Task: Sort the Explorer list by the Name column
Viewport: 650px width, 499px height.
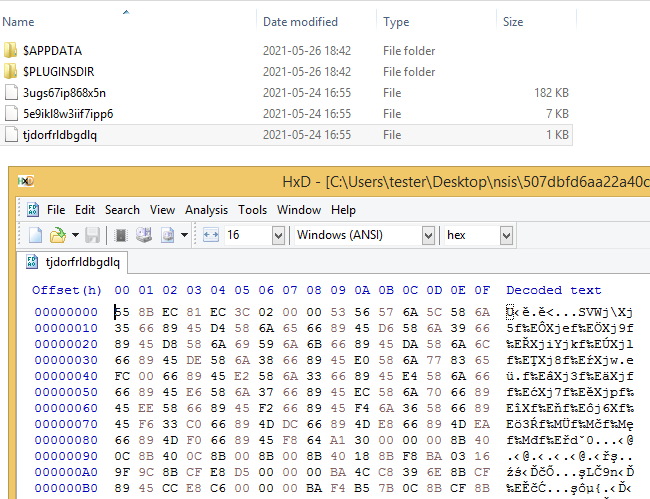Action: [x=18, y=22]
